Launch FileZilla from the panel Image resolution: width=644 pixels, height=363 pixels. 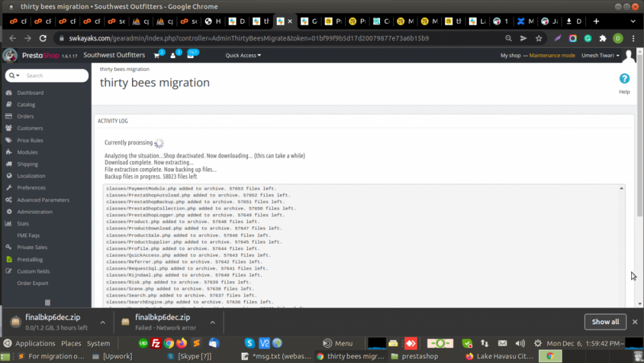[x=155, y=343]
